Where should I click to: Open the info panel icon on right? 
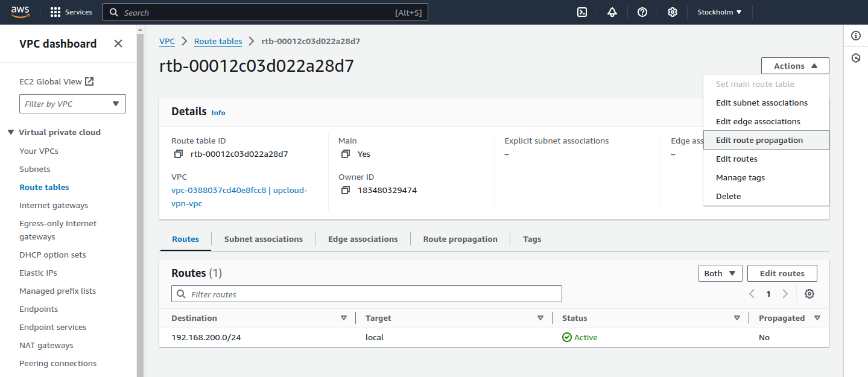click(855, 36)
